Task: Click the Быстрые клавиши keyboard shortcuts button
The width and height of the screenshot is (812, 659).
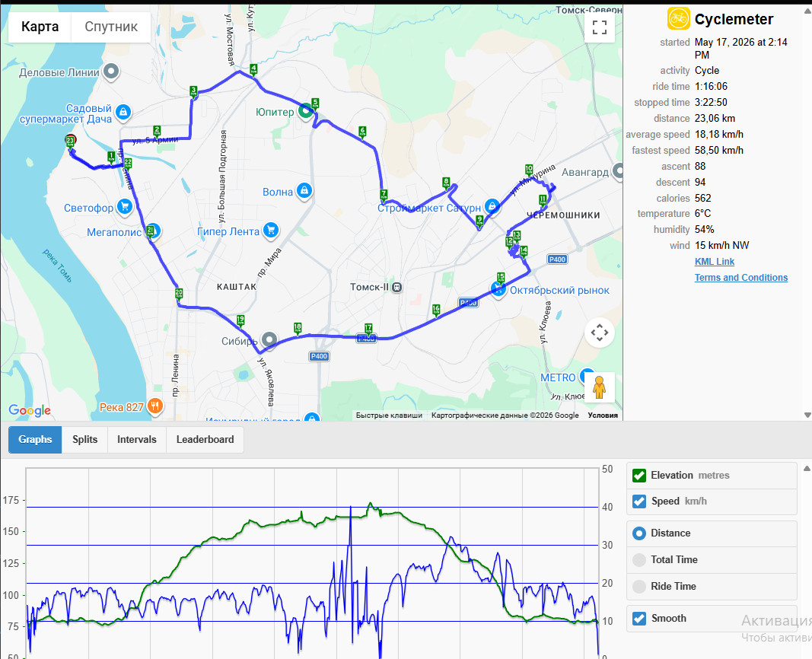Action: click(x=389, y=415)
